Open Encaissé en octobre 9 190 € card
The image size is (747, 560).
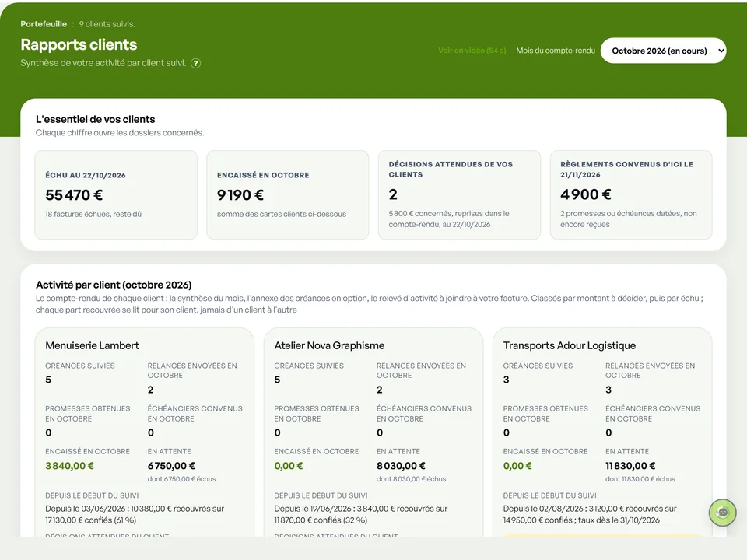287,194
